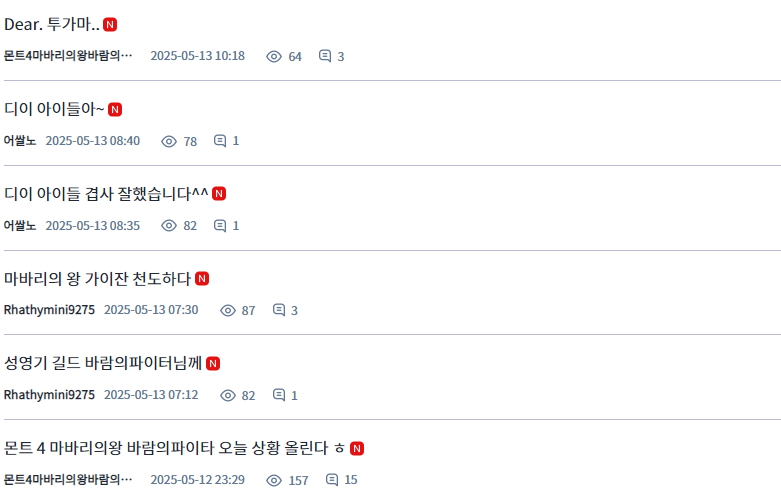Click the comment icon on '마바리의 왕 가이잔 천도하다'

point(279,310)
